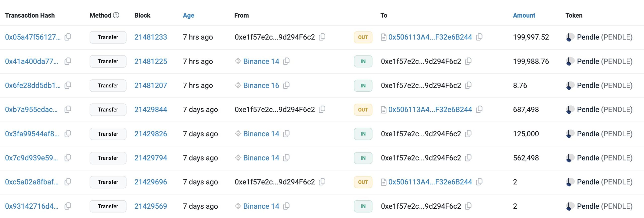The height and width of the screenshot is (218, 644).
Task: Open Binance 16 address page
Action: [x=261, y=85]
